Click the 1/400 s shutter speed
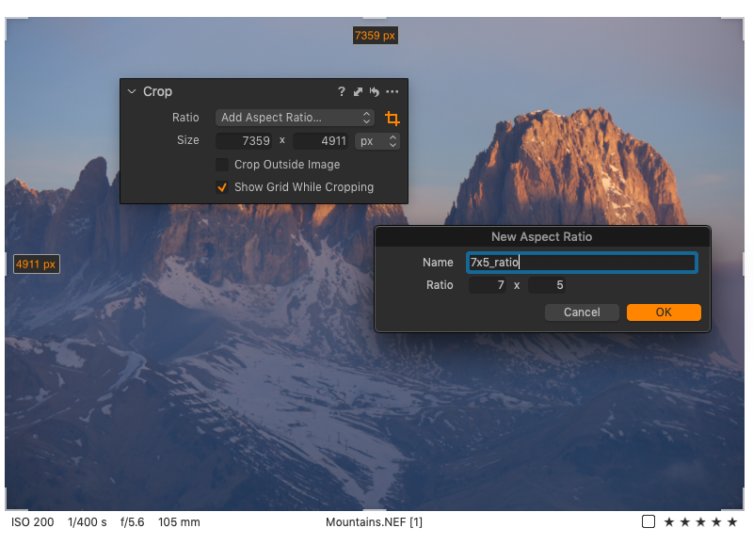Screen dimensions: 753x560 tap(88, 522)
